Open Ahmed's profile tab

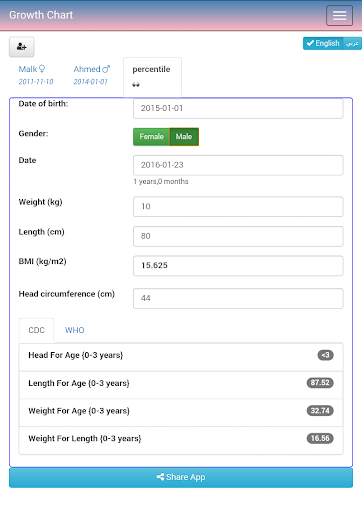click(91, 75)
